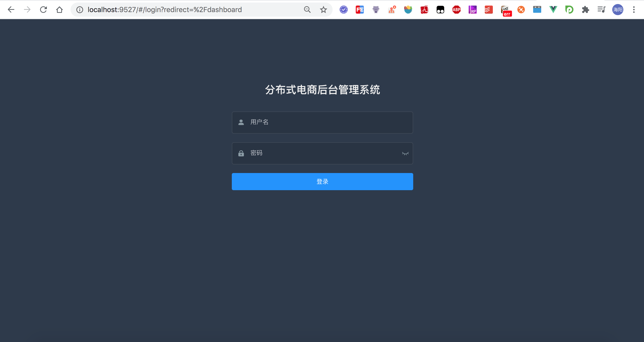The height and width of the screenshot is (342, 644).
Task: Open the orange sitemap tree extension
Action: 392,10
